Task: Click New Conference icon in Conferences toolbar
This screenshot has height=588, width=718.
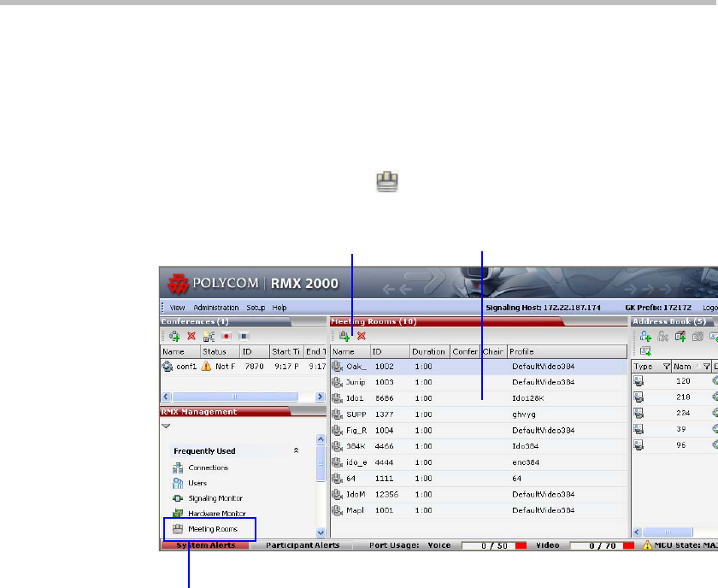Action: 174,336
